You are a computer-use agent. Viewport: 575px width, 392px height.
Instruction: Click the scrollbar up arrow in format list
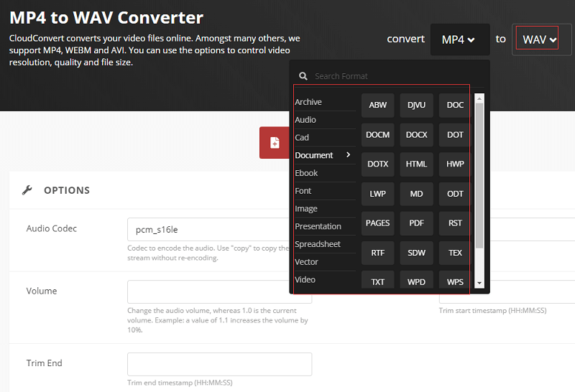tap(479, 98)
